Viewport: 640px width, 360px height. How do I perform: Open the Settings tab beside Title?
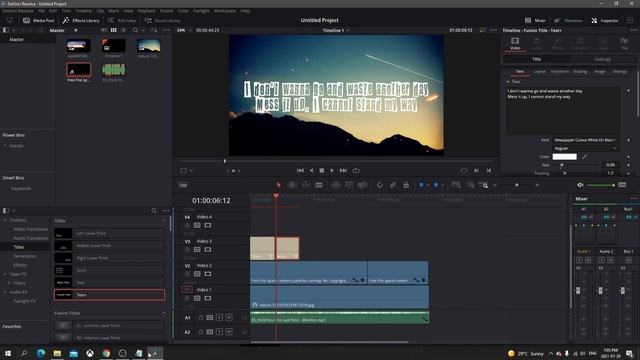pyautogui.click(x=602, y=59)
